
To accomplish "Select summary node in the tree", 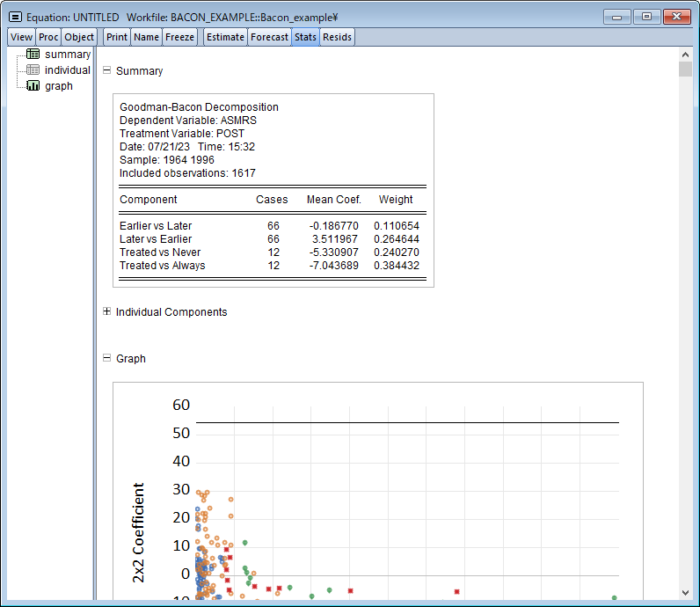I will click(68, 55).
